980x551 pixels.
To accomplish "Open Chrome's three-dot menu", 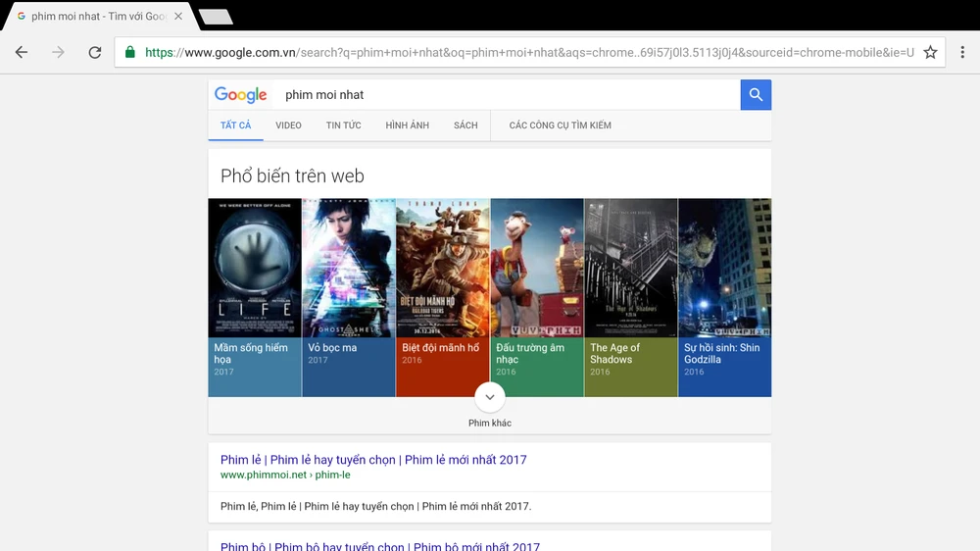I will [962, 53].
